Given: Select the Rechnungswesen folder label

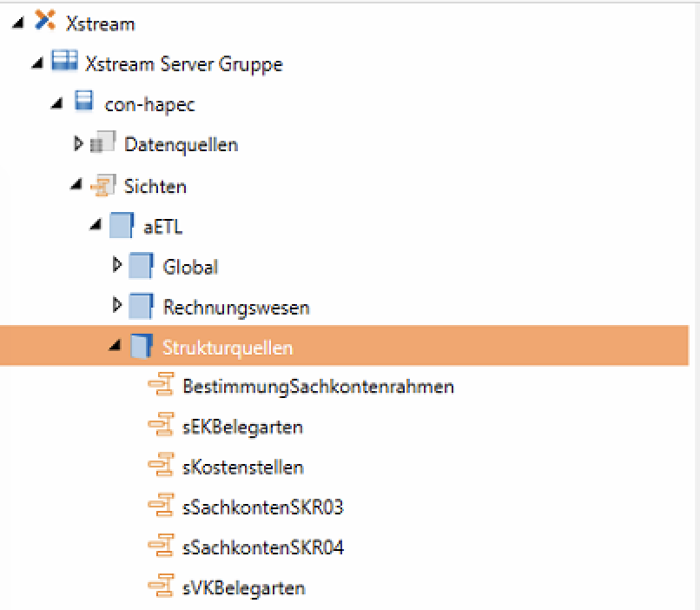Looking at the screenshot, I should pyautogui.click(x=236, y=307).
